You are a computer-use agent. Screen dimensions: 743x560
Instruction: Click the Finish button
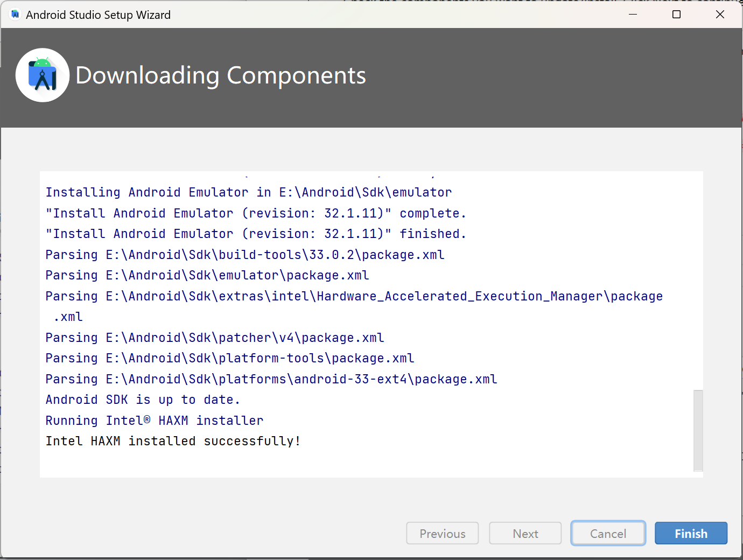691,533
